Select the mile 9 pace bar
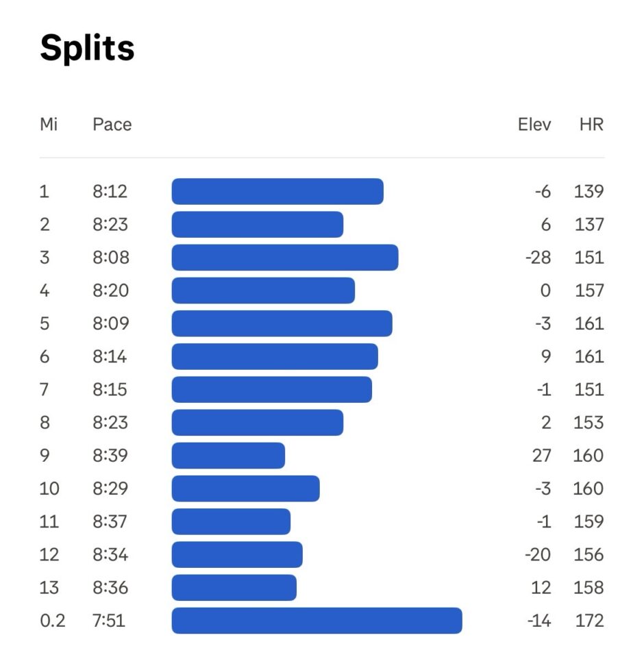Screen dimensions: 644x657 coord(228,456)
